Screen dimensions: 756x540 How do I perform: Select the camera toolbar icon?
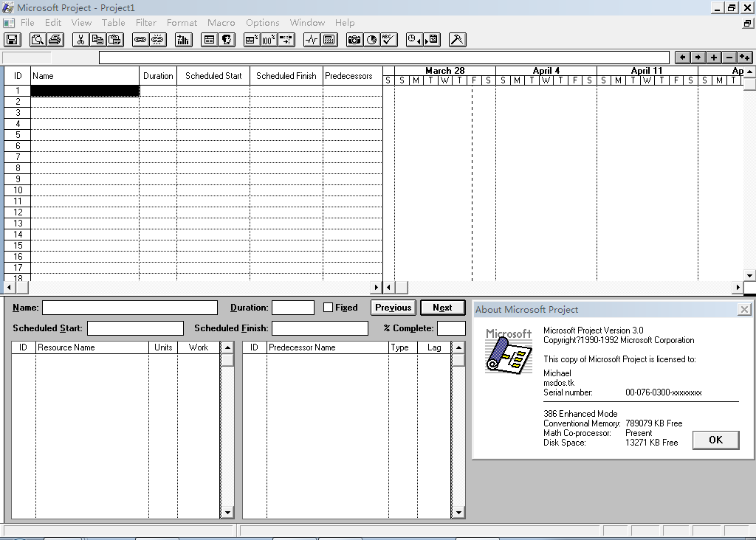point(353,39)
